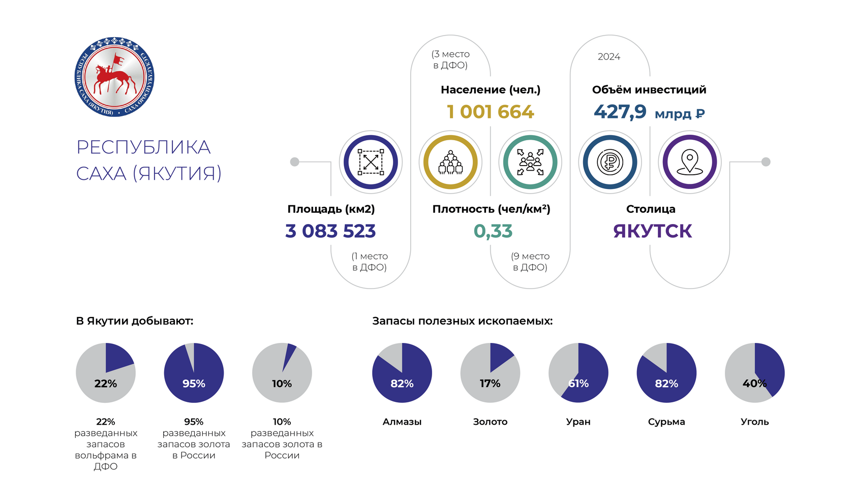This screenshot has width=854, height=504.
Task: Click the ruble coin investment icon
Action: [x=610, y=162]
